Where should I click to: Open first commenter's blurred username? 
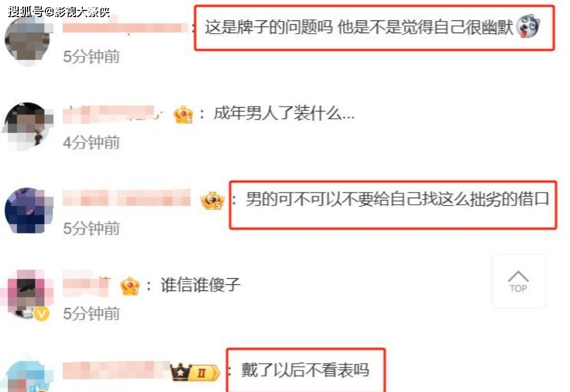[124, 28]
